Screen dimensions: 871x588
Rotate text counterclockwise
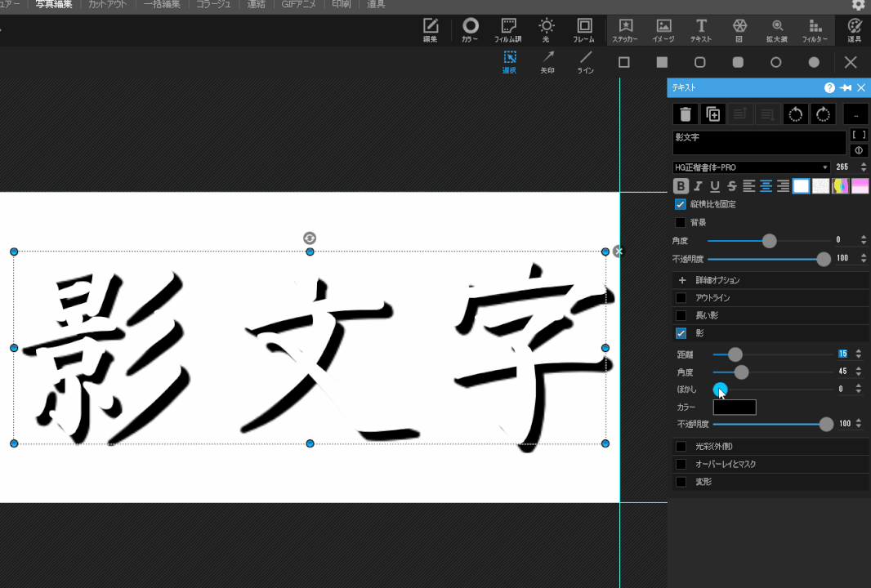(796, 114)
